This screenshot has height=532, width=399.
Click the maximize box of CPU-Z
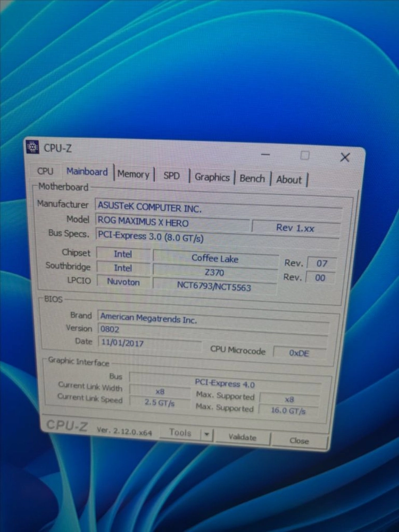click(x=305, y=156)
